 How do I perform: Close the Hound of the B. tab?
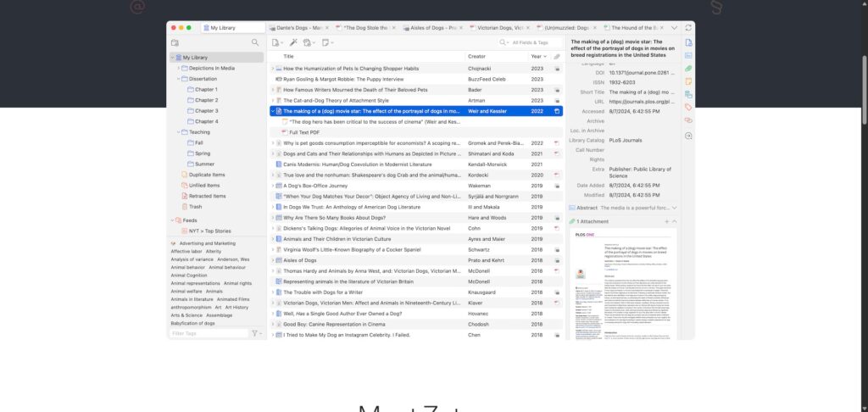[x=662, y=28]
